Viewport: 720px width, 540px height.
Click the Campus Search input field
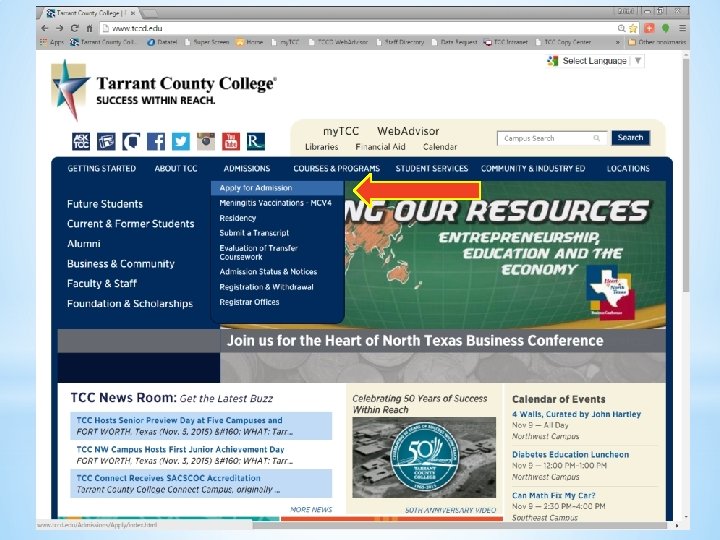(551, 138)
